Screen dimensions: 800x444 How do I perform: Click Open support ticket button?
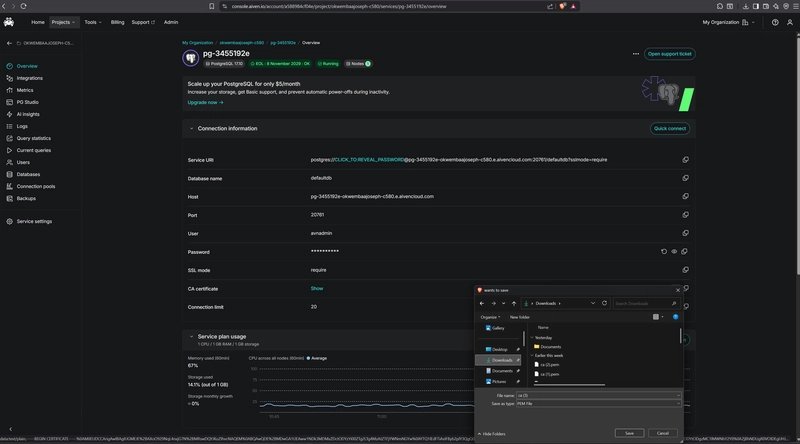pyautogui.click(x=669, y=54)
